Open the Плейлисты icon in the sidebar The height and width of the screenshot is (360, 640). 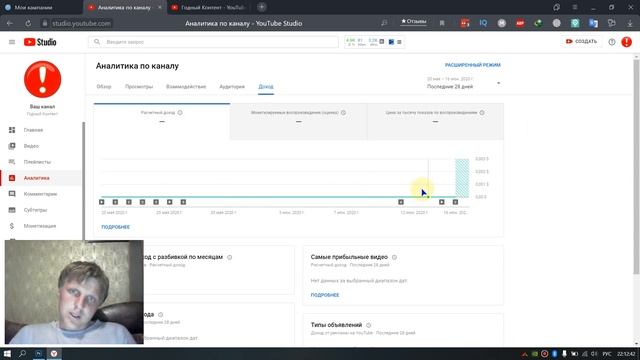click(12, 162)
